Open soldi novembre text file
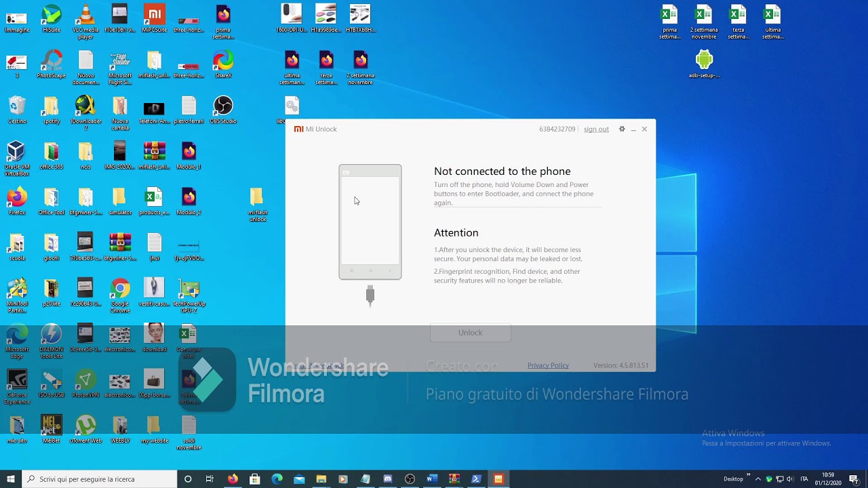 (x=189, y=432)
